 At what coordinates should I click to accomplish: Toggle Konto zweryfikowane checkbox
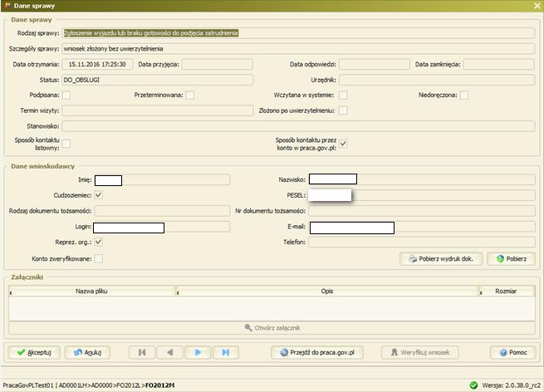click(99, 259)
